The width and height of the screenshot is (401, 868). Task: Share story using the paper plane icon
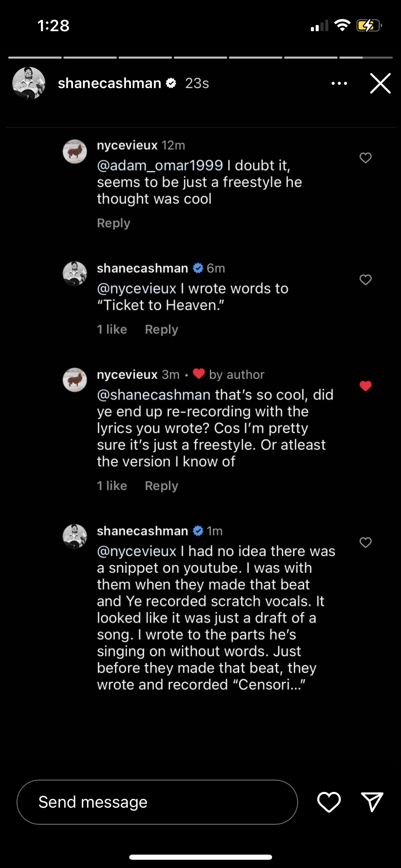(372, 802)
